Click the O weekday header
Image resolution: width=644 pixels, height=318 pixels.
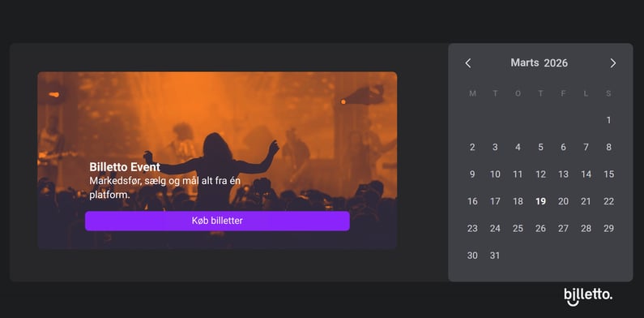coord(518,94)
